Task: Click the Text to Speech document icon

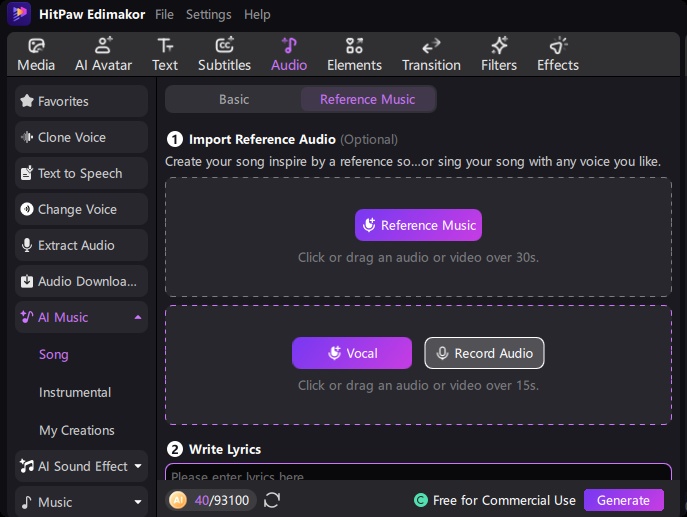Action: pyautogui.click(x=27, y=173)
